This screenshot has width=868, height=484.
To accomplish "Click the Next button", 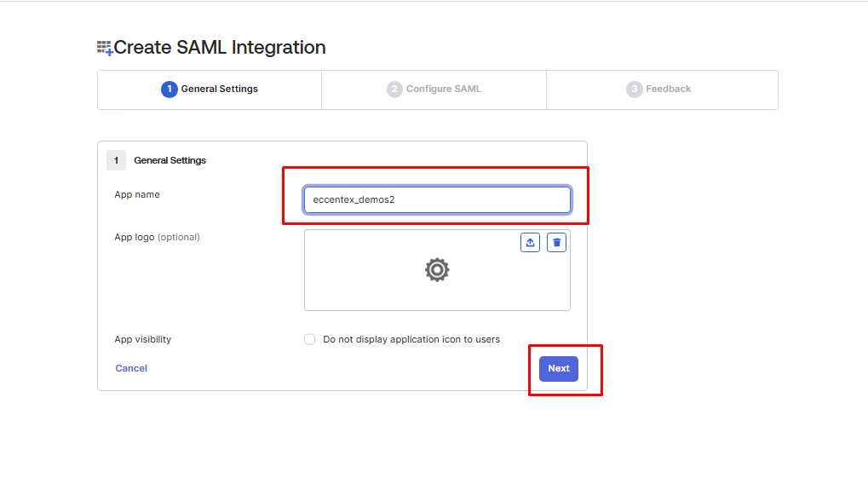I will click(x=559, y=368).
